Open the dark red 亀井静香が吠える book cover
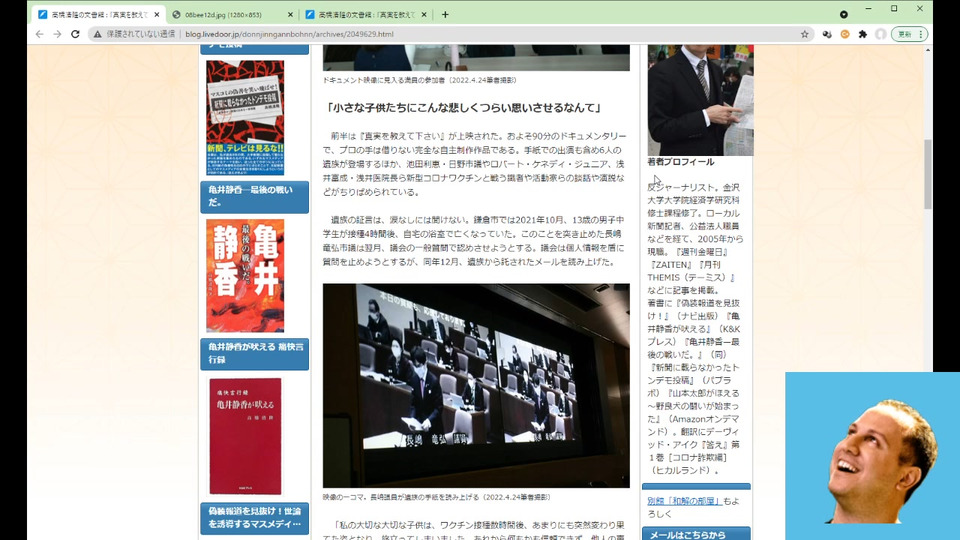 (246, 436)
